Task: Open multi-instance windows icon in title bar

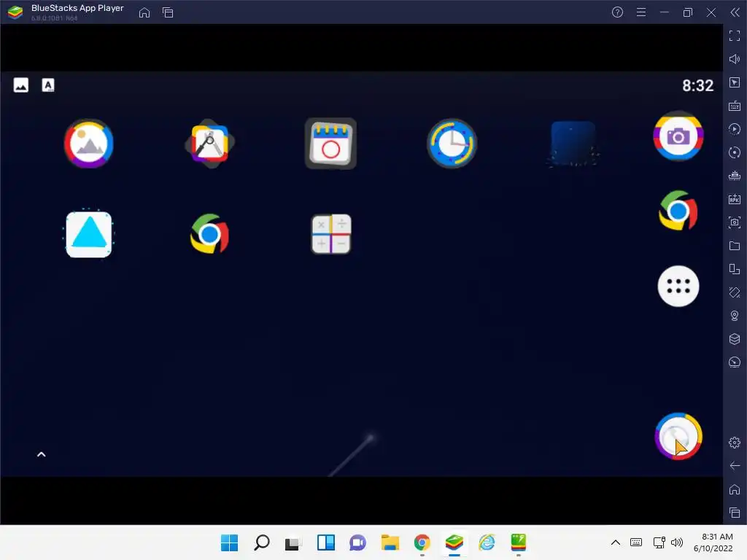Action: click(x=168, y=12)
